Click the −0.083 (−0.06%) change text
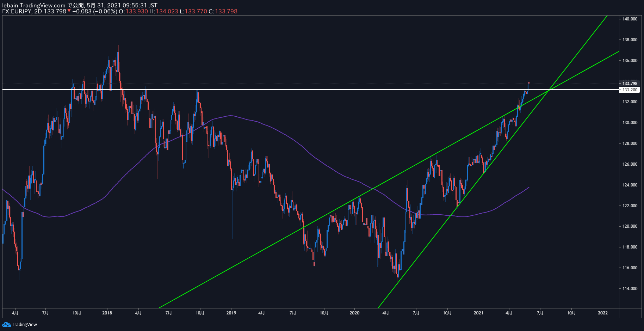The height and width of the screenshot is (331, 644). [x=94, y=11]
